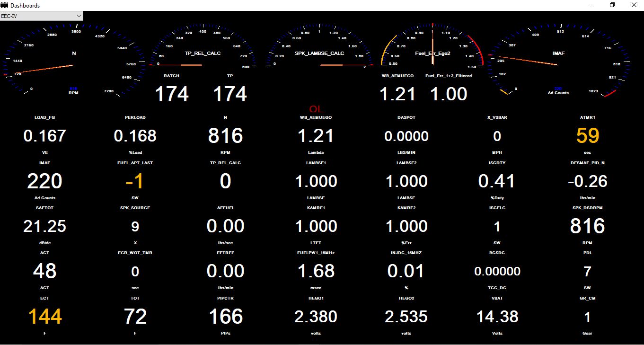644x345 pixels.
Task: Select the HEGO1 voltage value 2.380
Action: pos(316,317)
